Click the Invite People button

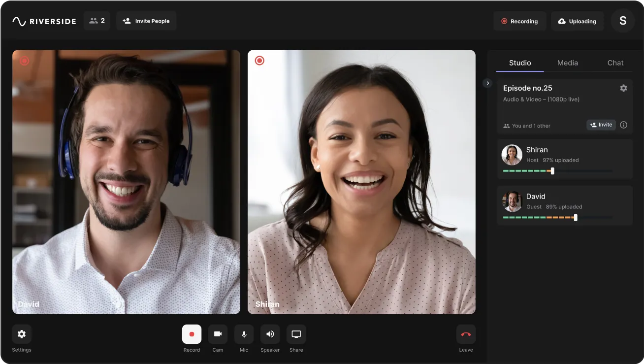click(x=146, y=21)
